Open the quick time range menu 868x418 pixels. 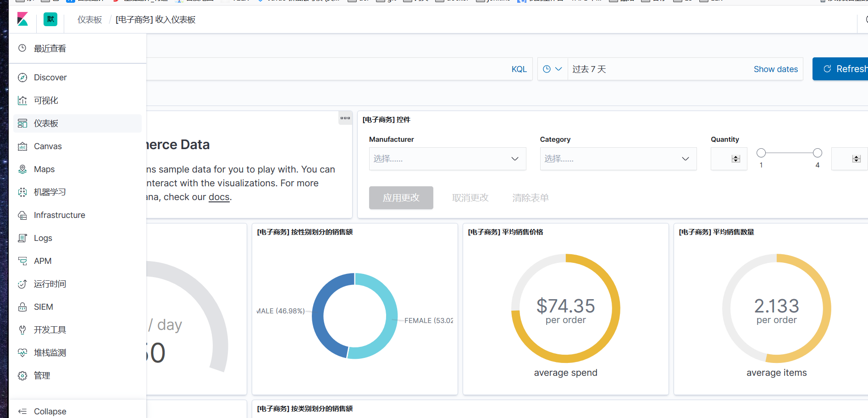point(552,69)
